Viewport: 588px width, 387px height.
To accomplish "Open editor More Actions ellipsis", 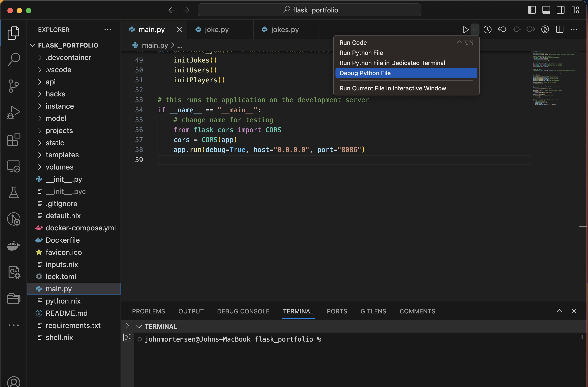I will click(574, 30).
